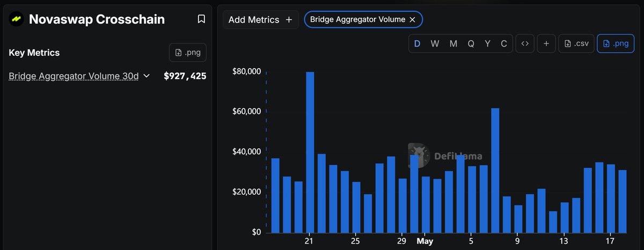Click the 13 x-axis date label
The height and width of the screenshot is (250, 644).
[x=564, y=241]
